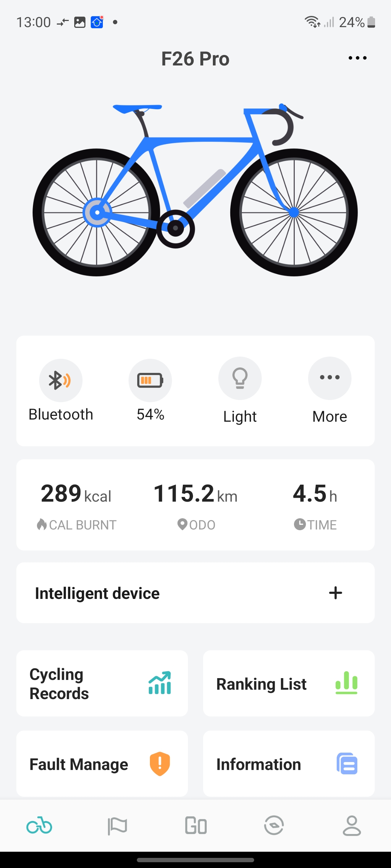Toggle the bike Light
This screenshot has width=391, height=868.
pos(240,378)
